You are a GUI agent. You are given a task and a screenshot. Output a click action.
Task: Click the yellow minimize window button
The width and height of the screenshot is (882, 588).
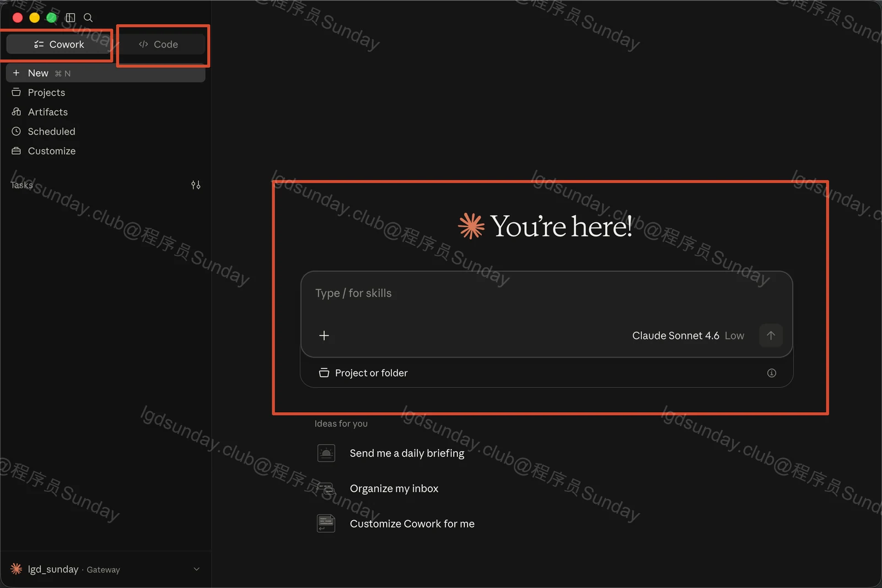click(34, 18)
